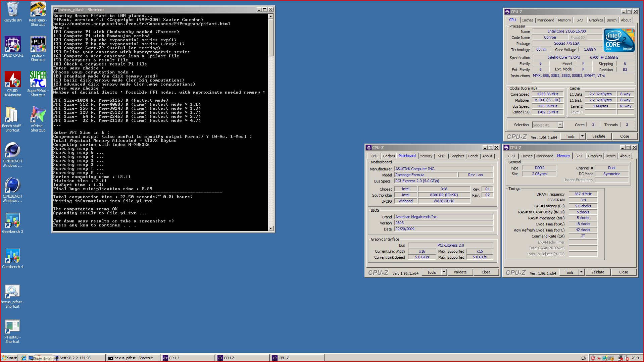Open the lower CINEBENCH Windows desktop icon
The image size is (644, 362).
point(12,190)
